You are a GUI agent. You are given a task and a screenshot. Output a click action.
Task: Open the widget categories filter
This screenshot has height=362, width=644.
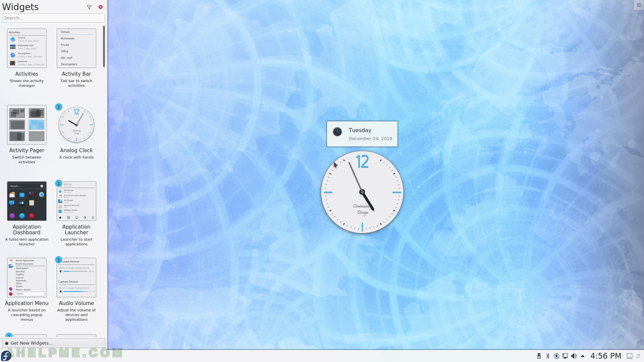click(89, 7)
